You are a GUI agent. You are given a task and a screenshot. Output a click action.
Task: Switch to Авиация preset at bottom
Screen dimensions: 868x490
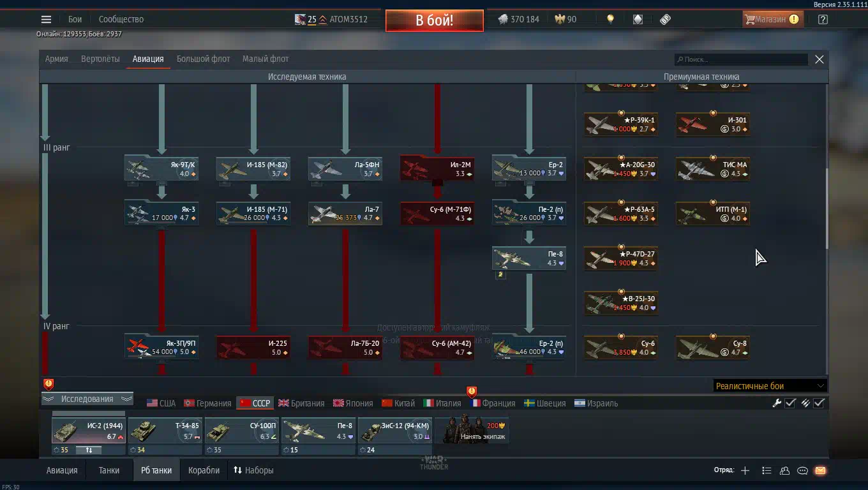[62, 470]
